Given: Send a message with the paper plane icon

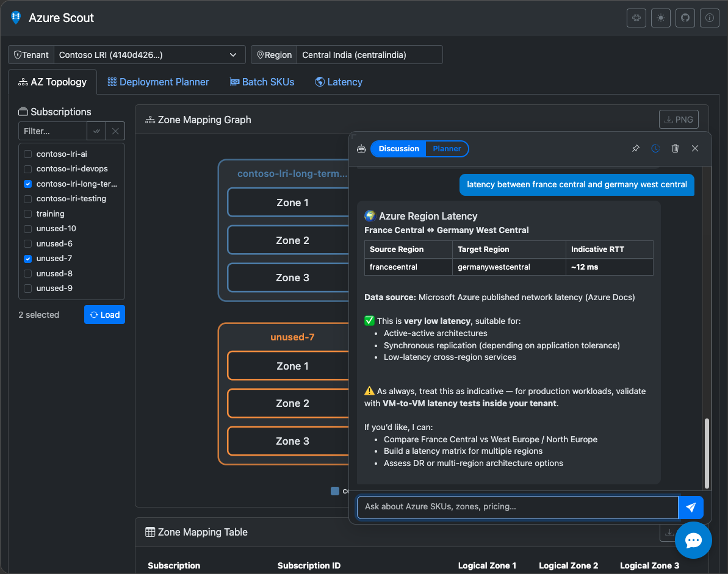Looking at the screenshot, I should click(x=691, y=507).
